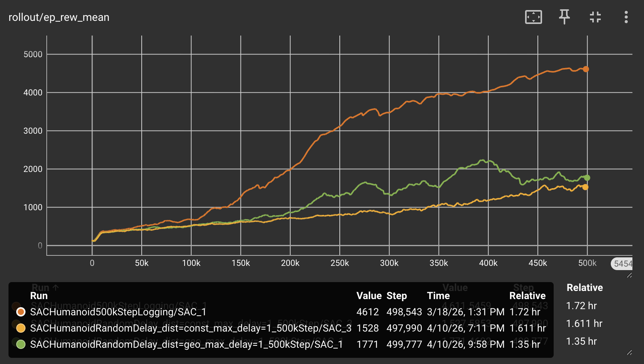This screenshot has height=364, width=644.
Task: Select the orange swatch for SACHumanoid500kStepLogging/SAC_1
Action: tap(21, 311)
